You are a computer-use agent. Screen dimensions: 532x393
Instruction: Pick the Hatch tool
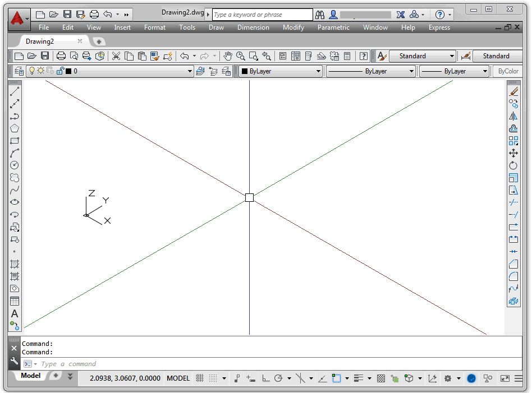coord(15,264)
